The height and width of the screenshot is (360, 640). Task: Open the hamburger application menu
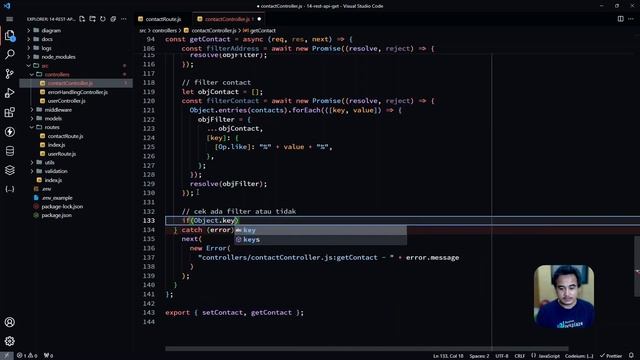coord(9,19)
